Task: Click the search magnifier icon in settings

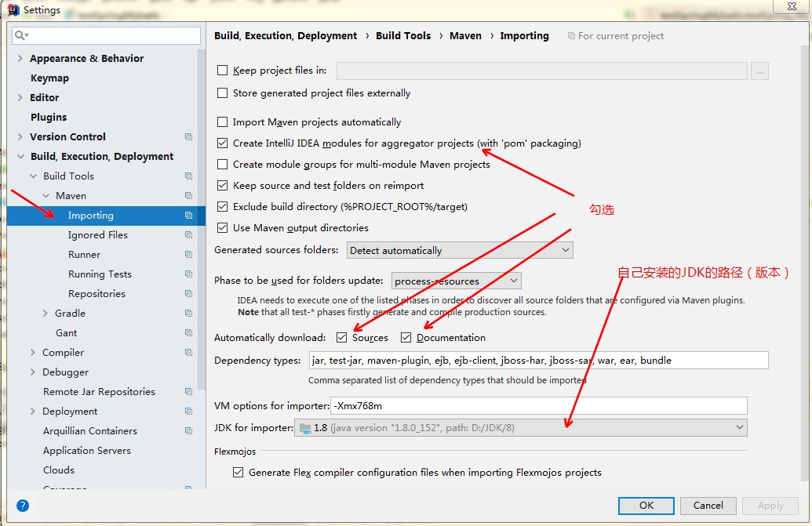Action: [21, 35]
